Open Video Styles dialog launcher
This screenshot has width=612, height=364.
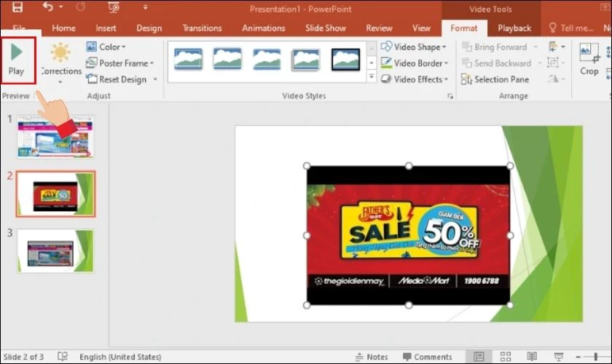coord(450,96)
